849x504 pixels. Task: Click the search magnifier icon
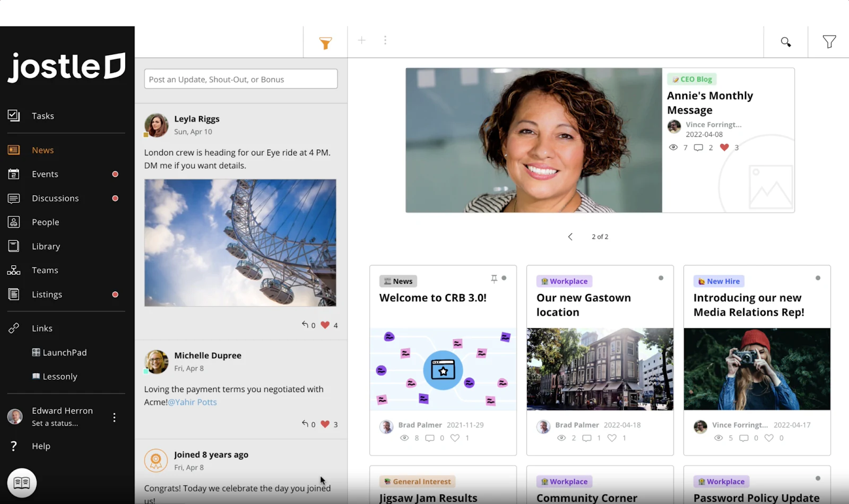pyautogui.click(x=786, y=42)
